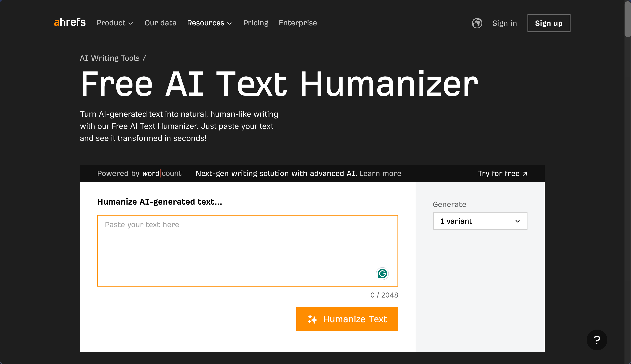Expand the Product menu chevron

(x=131, y=23)
